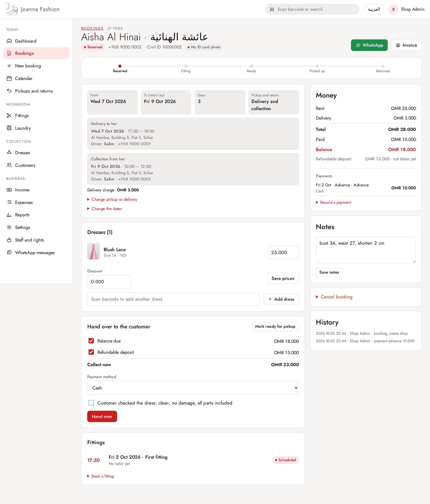430x504 pixels.
Task: Untick the Refundable deposit checkbox
Action: click(91, 352)
